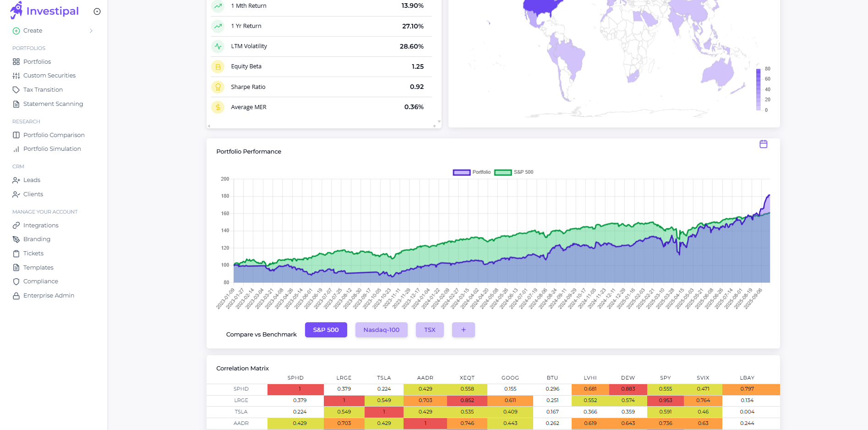Open the calendar picker on Portfolio Performance
Viewport: 868px width, 430px height.
[763, 143]
